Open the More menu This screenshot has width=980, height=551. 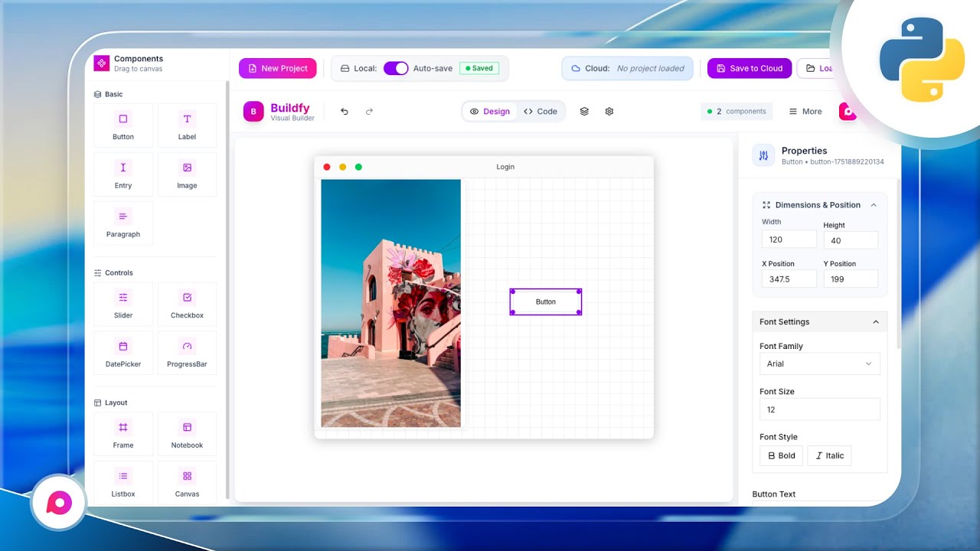pyautogui.click(x=805, y=112)
